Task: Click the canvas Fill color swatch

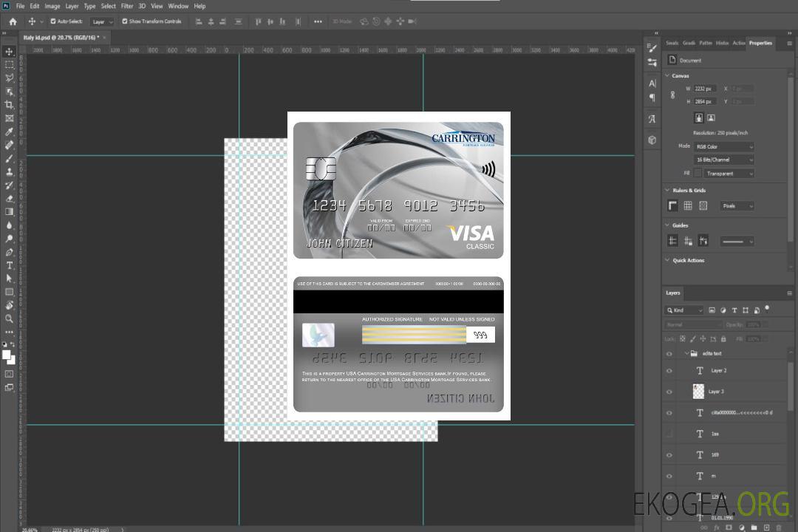Action: pyautogui.click(x=698, y=174)
